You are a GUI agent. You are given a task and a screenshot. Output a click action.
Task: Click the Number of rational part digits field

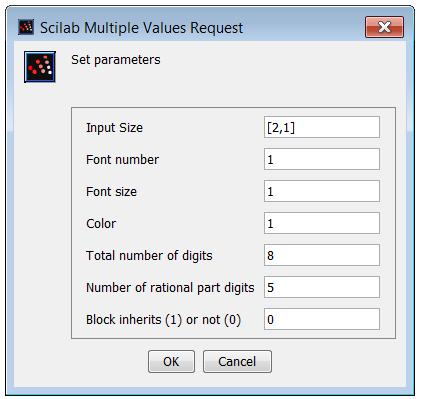322,287
